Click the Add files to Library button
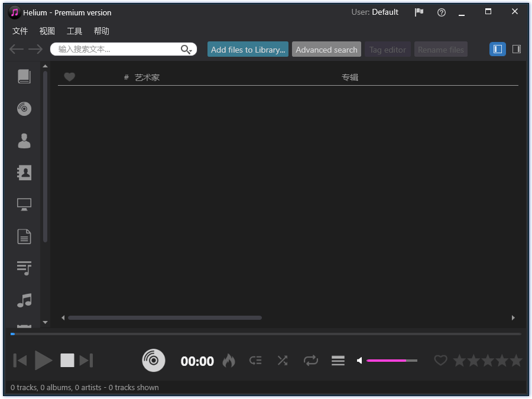Viewport: 532px width, 399px height. click(247, 49)
